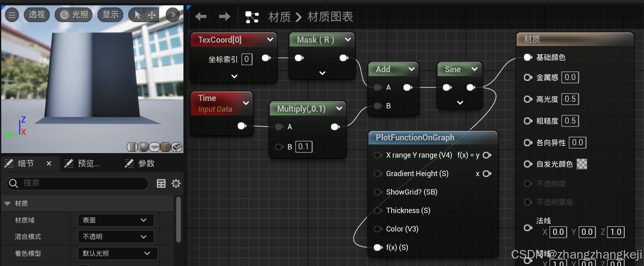Screen dimensions: 644x266
Task: Open the 透视 perspective menu
Action: pyautogui.click(x=37, y=15)
